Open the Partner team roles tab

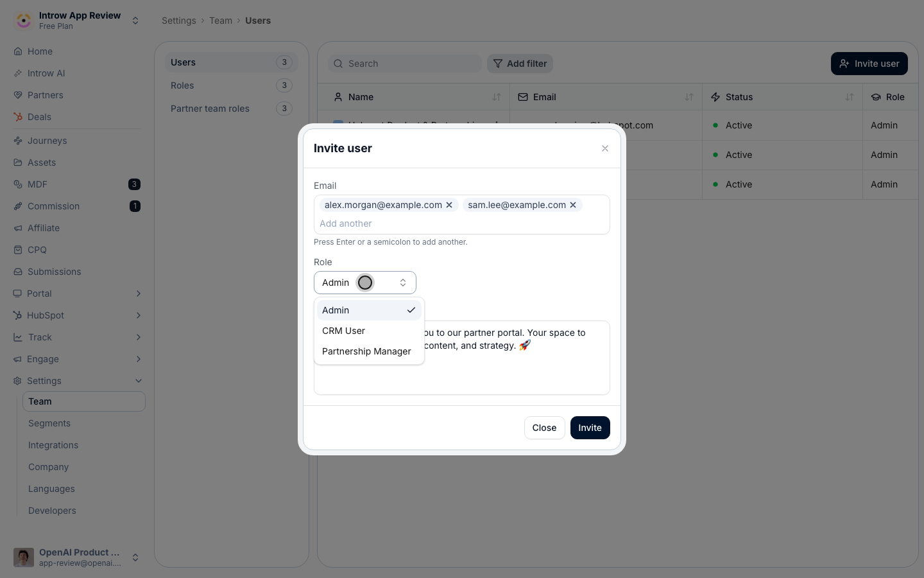tap(232, 109)
